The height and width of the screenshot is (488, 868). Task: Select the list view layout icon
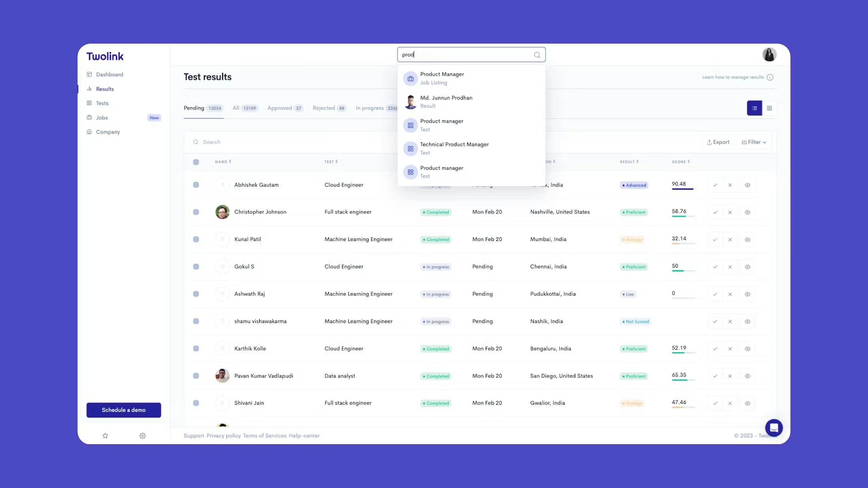tap(754, 108)
